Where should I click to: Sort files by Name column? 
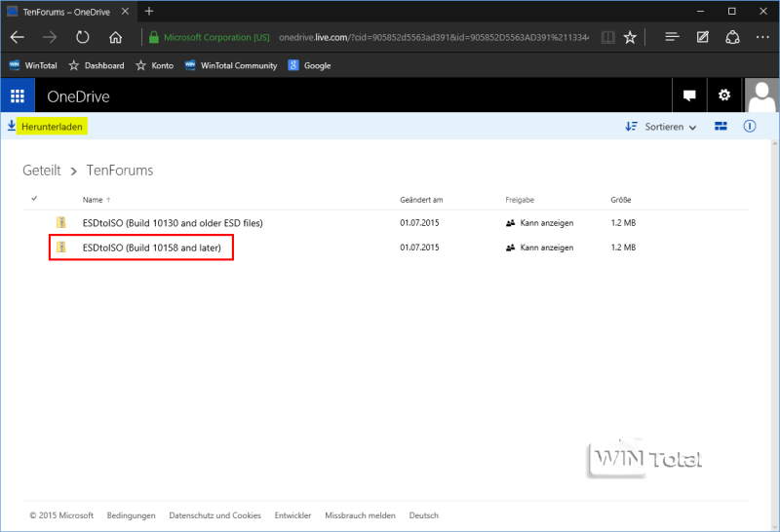pyautogui.click(x=93, y=200)
